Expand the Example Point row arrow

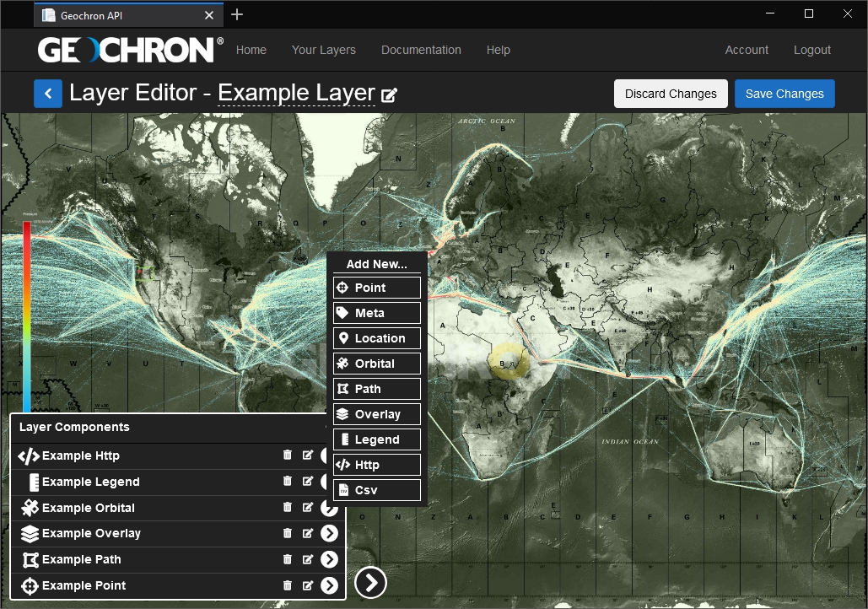(329, 585)
